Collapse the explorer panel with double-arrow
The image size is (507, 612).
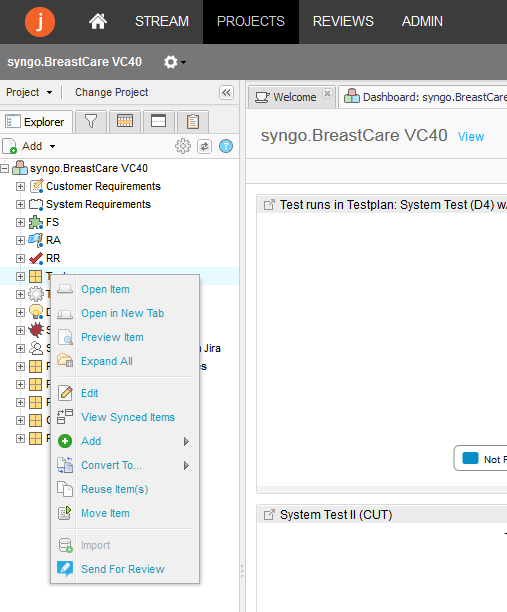(226, 93)
